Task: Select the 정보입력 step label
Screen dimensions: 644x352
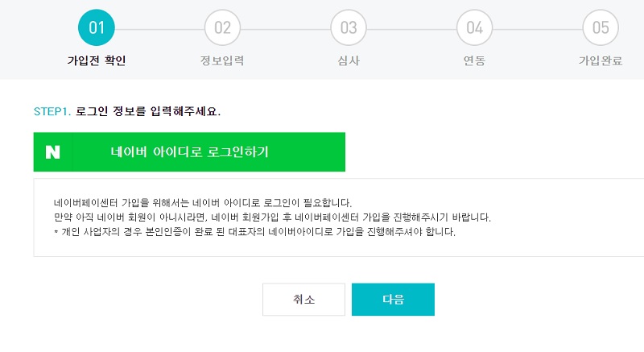Action: pos(222,61)
